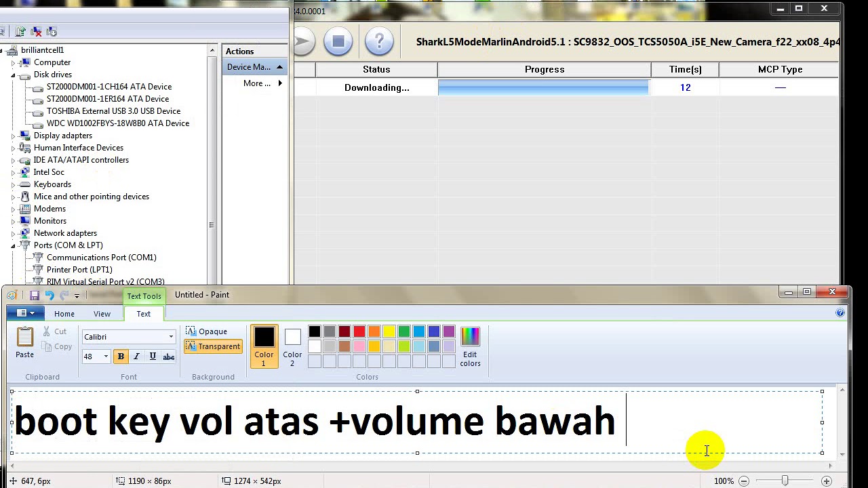Click Update Driver Software icon in Device Manager toolbar
The height and width of the screenshot is (488, 868).
pyautogui.click(x=20, y=31)
